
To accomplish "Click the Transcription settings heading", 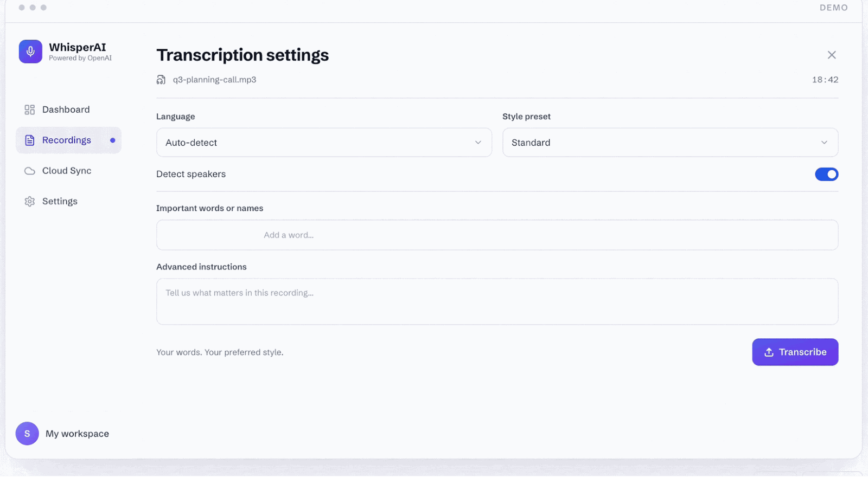I will coord(242,55).
